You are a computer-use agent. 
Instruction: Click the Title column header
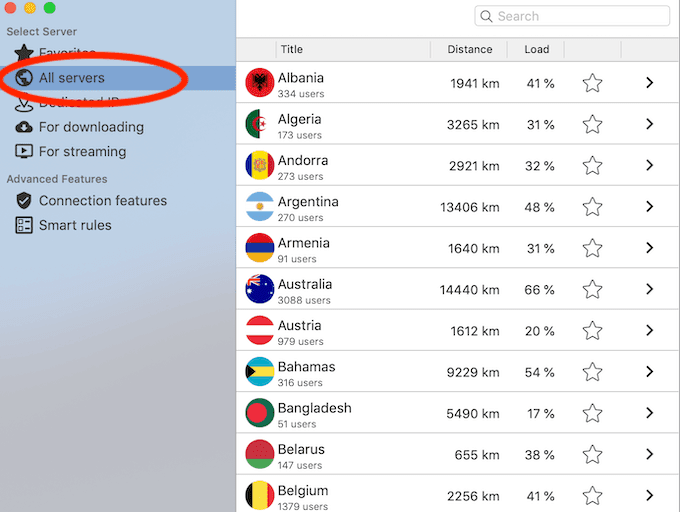292,49
